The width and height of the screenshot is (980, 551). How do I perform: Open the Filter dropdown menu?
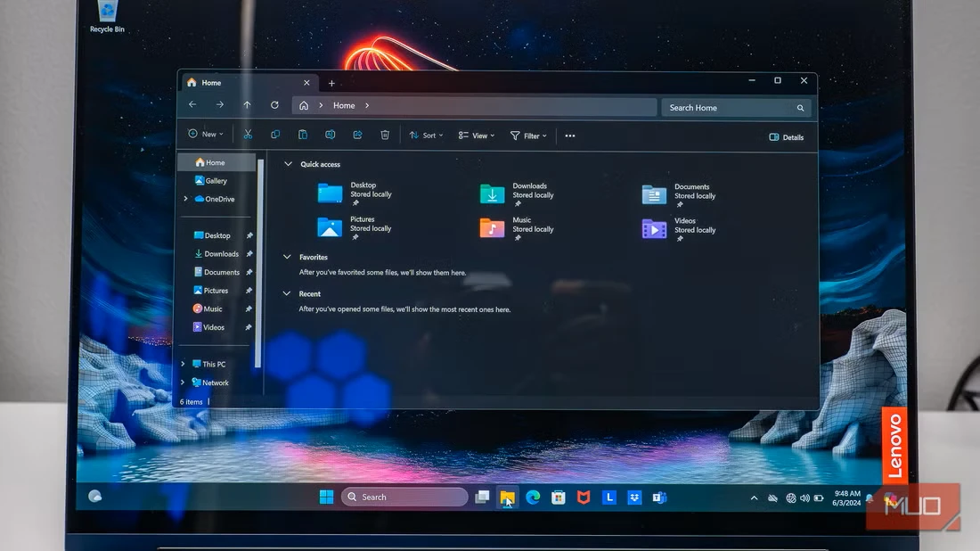528,136
